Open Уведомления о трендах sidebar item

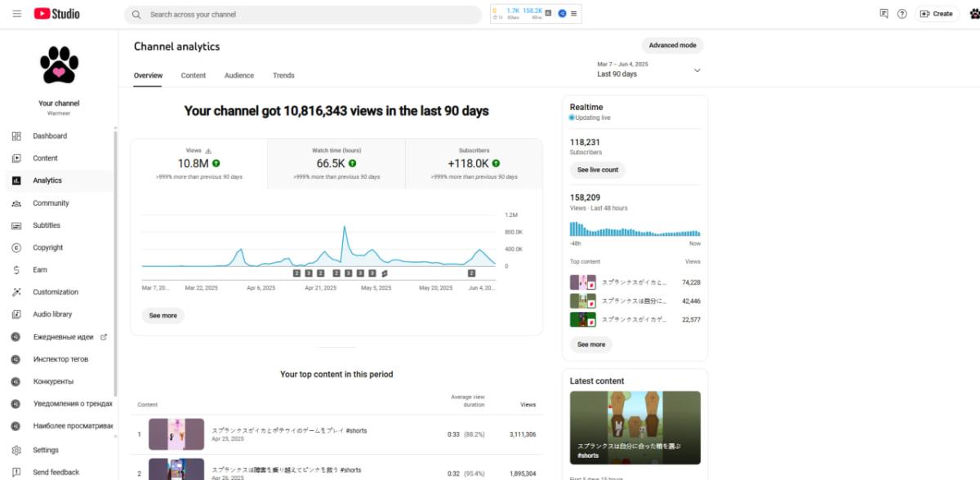pyautogui.click(x=59, y=403)
